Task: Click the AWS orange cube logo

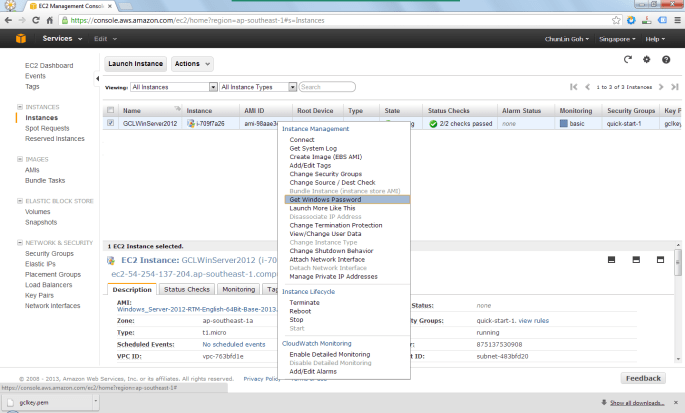Action: point(21,38)
